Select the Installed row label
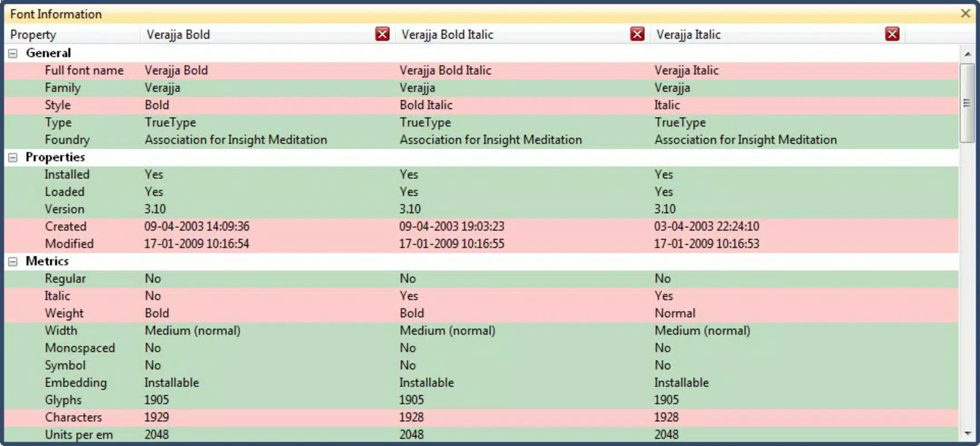Image resolution: width=980 pixels, height=446 pixels. 67,174
